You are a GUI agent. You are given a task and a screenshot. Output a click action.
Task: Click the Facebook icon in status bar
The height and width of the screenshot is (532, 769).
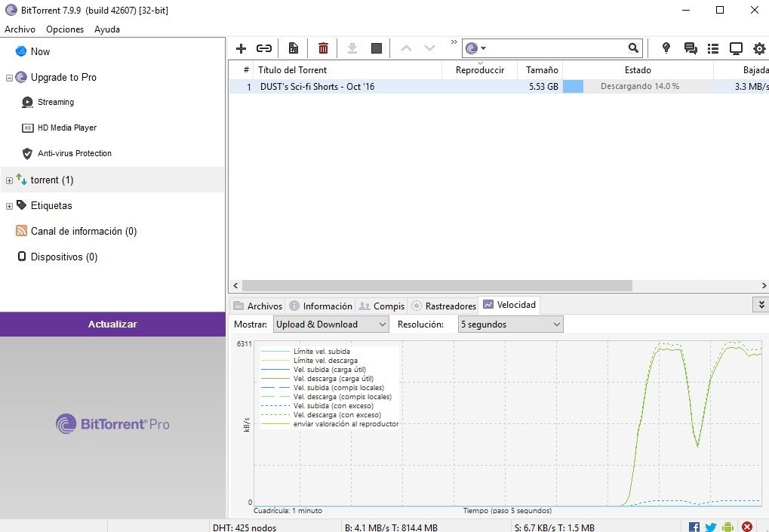pos(694,527)
